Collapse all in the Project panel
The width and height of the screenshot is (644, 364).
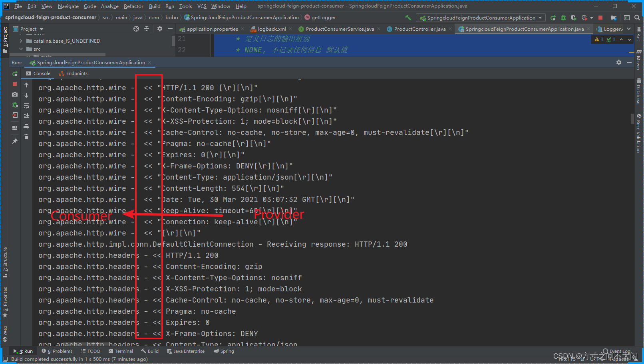[147, 29]
